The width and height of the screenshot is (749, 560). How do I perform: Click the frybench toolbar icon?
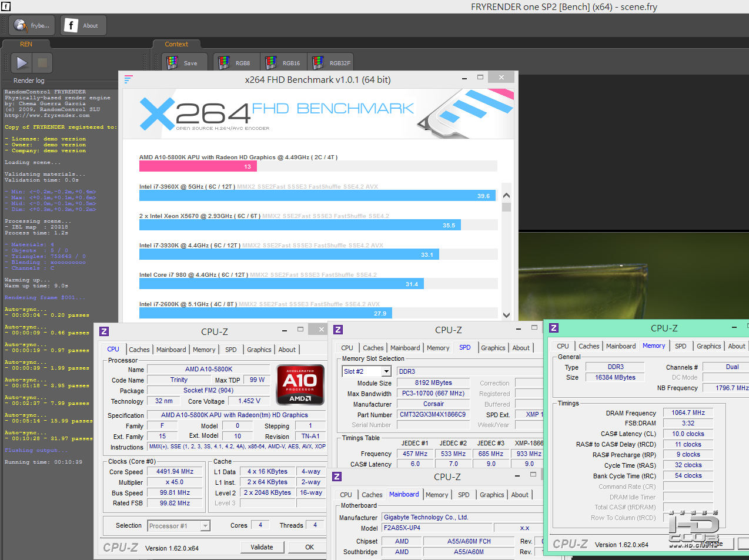click(32, 25)
